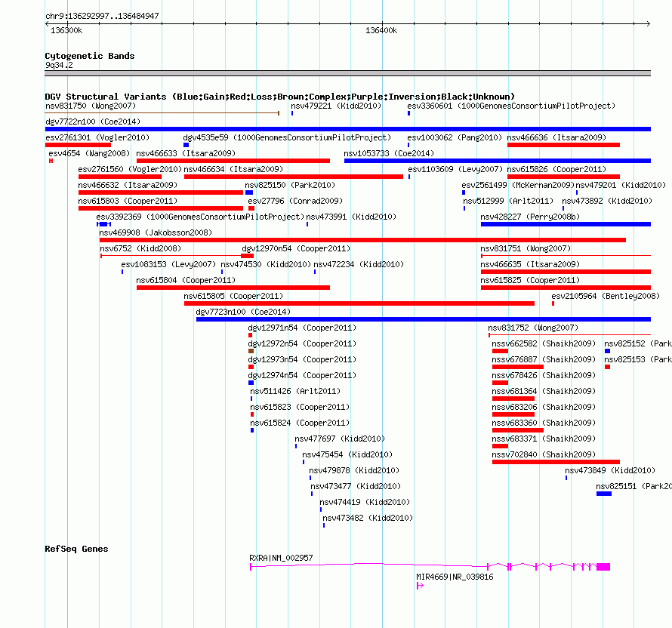This screenshot has width=672, height=628.
Task: Click nsv473482 (Kidd2010) label
Action: [368, 518]
